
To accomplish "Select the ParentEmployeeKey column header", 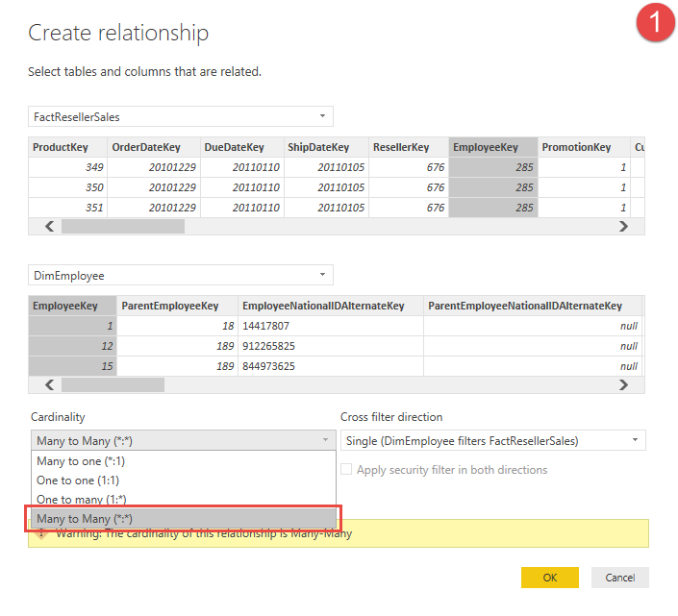I will point(177,306).
